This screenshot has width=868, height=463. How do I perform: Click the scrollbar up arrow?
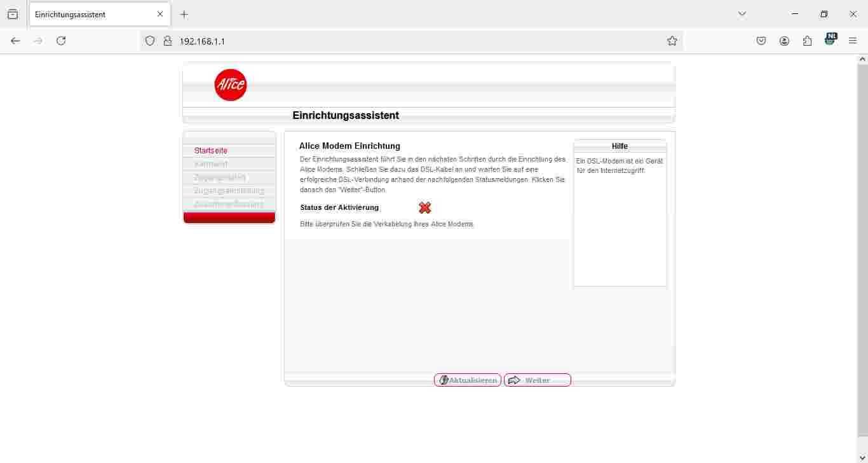(x=862, y=59)
